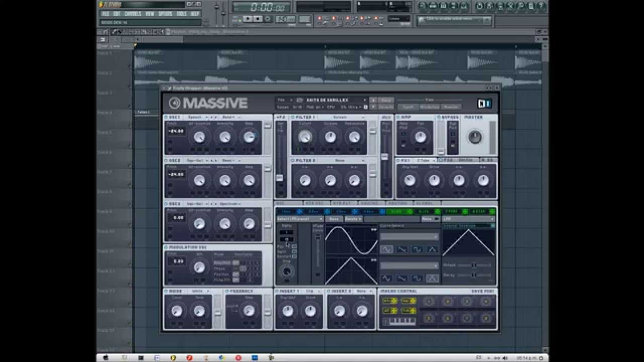Click the FL Studio play button
Screen dimensions: 644x362
pos(248,19)
